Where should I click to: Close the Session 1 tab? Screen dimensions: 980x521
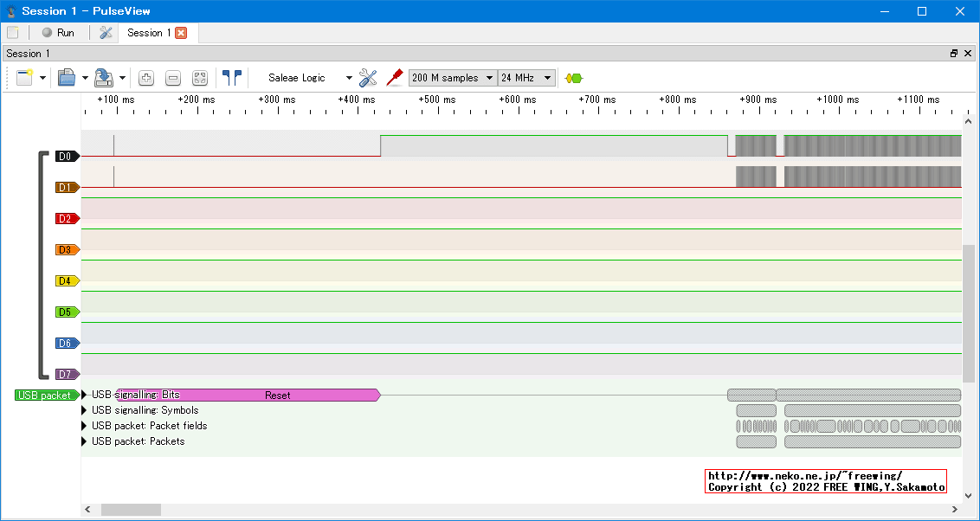[x=181, y=33]
